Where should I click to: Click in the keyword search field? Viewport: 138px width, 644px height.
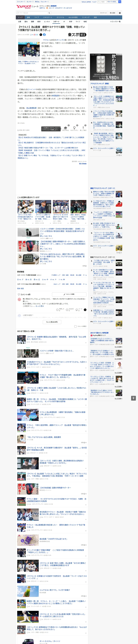[32, 13]
